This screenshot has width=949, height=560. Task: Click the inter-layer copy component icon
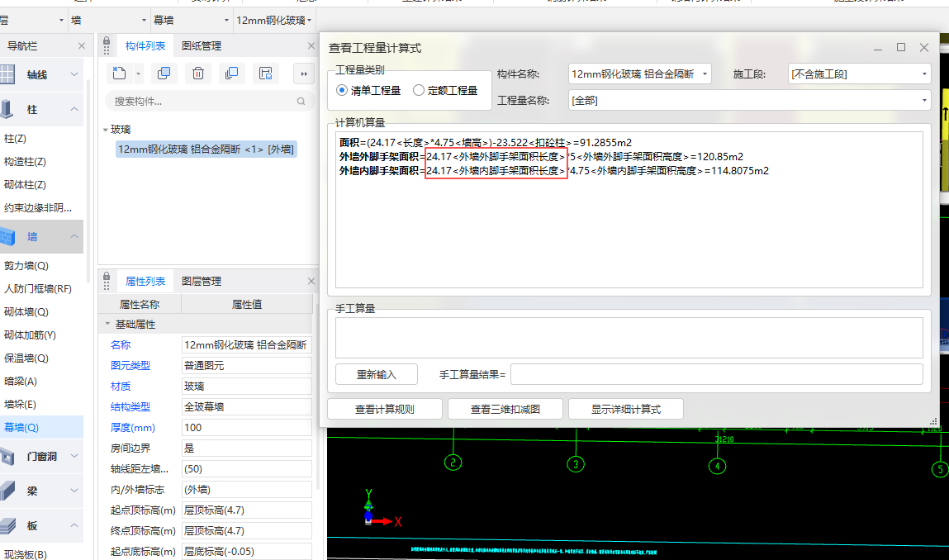point(231,74)
